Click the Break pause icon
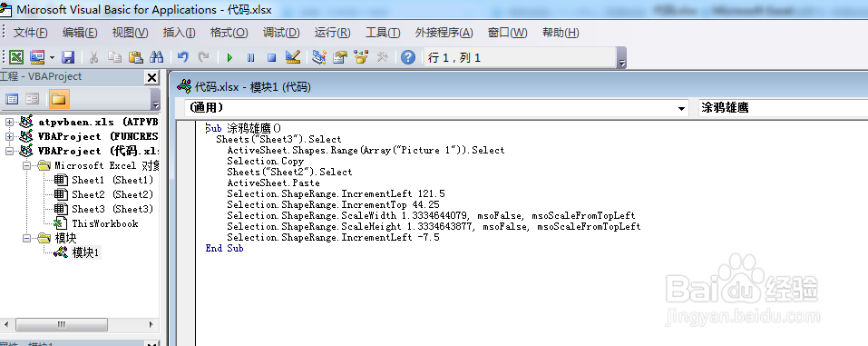The image size is (868, 346). [x=250, y=58]
